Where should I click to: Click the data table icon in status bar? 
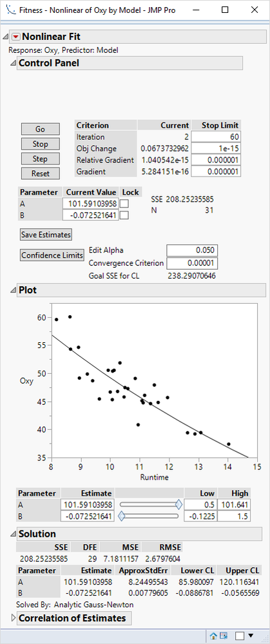[224, 636]
